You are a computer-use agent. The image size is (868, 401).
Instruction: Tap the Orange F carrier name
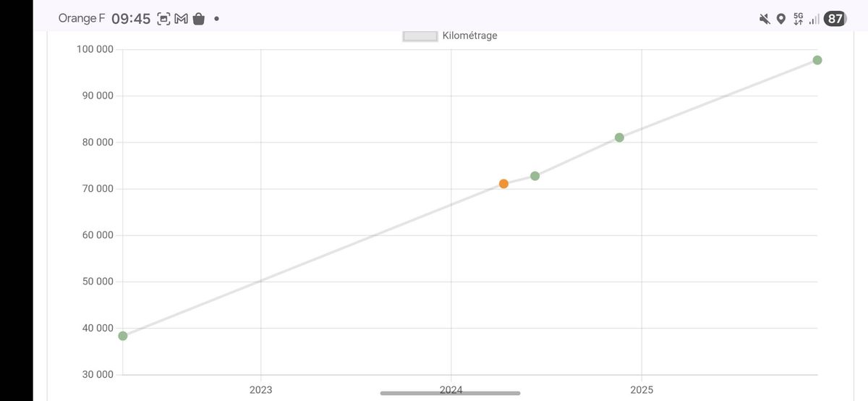pyautogui.click(x=82, y=19)
